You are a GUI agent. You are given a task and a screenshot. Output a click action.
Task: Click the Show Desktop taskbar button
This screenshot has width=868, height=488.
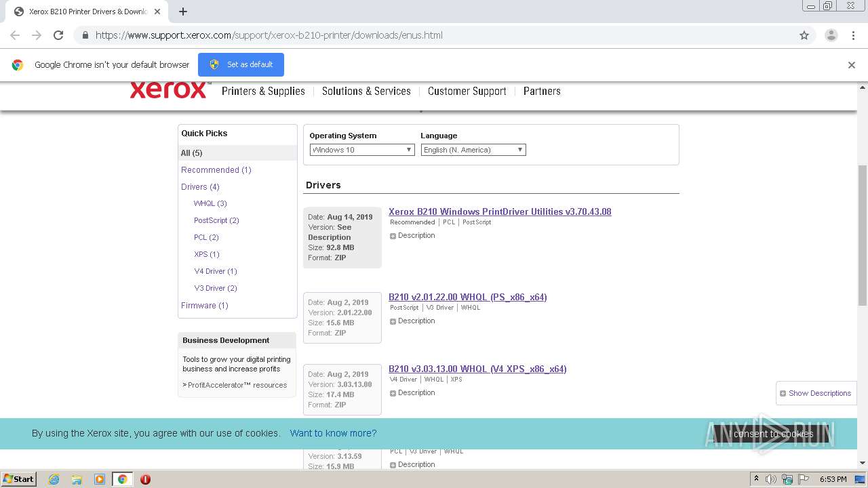coord(861,479)
